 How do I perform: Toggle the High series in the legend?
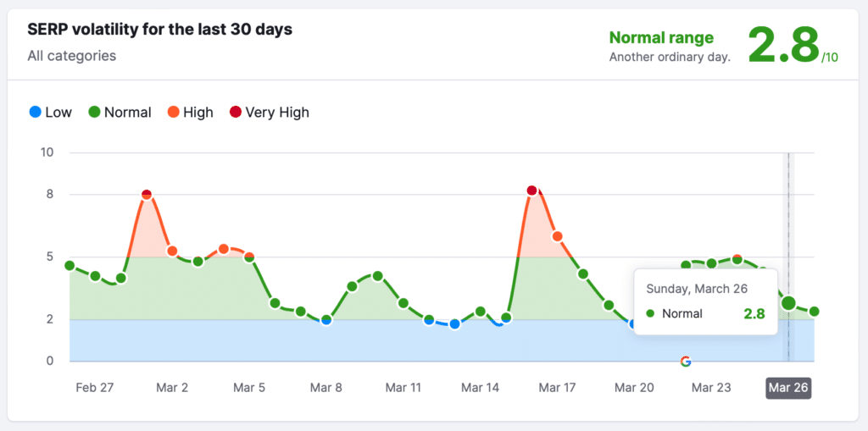[x=189, y=113]
